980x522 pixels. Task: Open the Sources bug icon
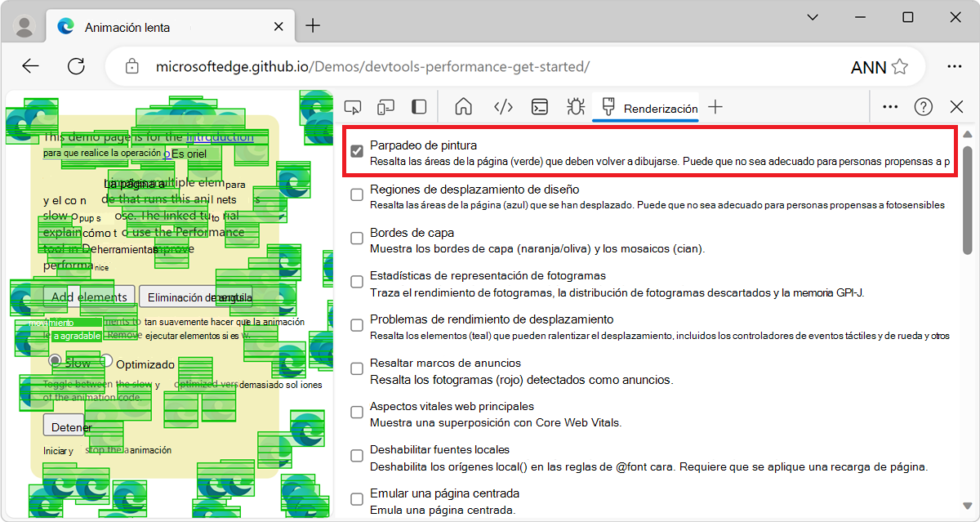(x=576, y=107)
